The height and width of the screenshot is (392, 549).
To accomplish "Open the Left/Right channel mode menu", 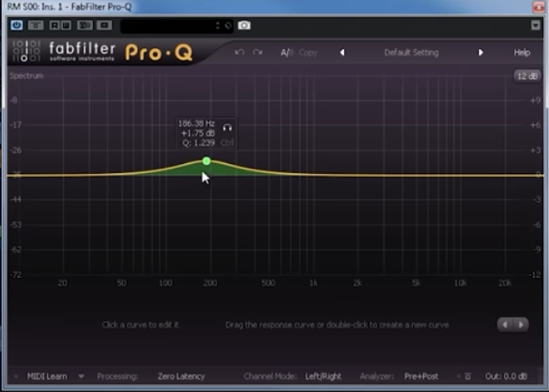I will tap(323, 377).
